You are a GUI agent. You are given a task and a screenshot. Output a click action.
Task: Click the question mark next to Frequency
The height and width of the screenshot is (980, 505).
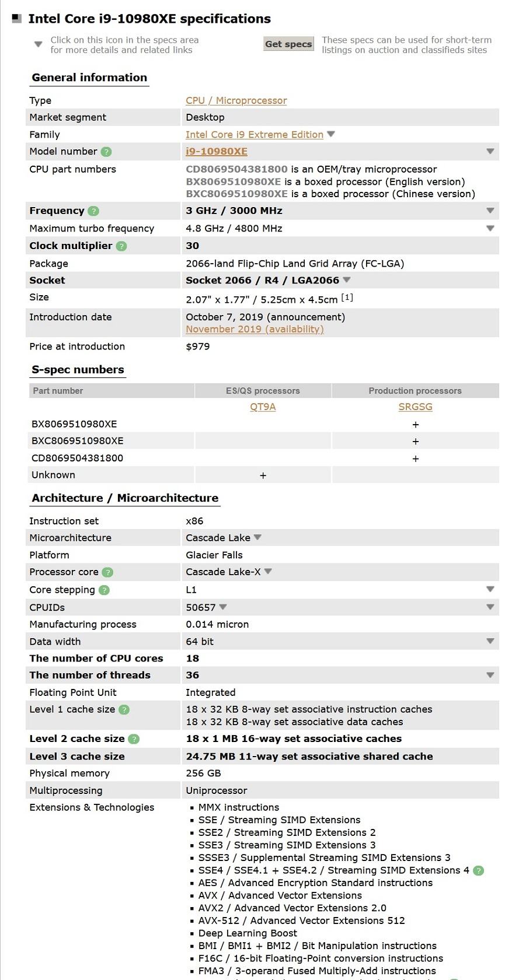point(93,211)
